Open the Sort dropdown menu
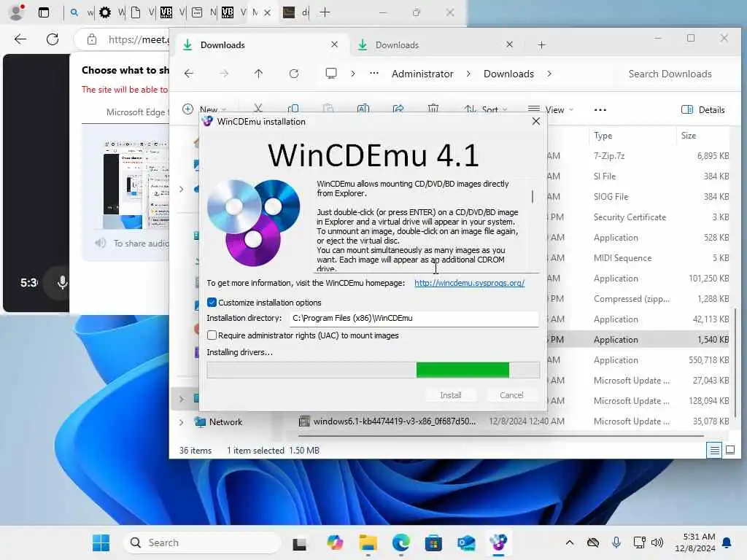Screen dimensions: 747x560 (487, 109)
